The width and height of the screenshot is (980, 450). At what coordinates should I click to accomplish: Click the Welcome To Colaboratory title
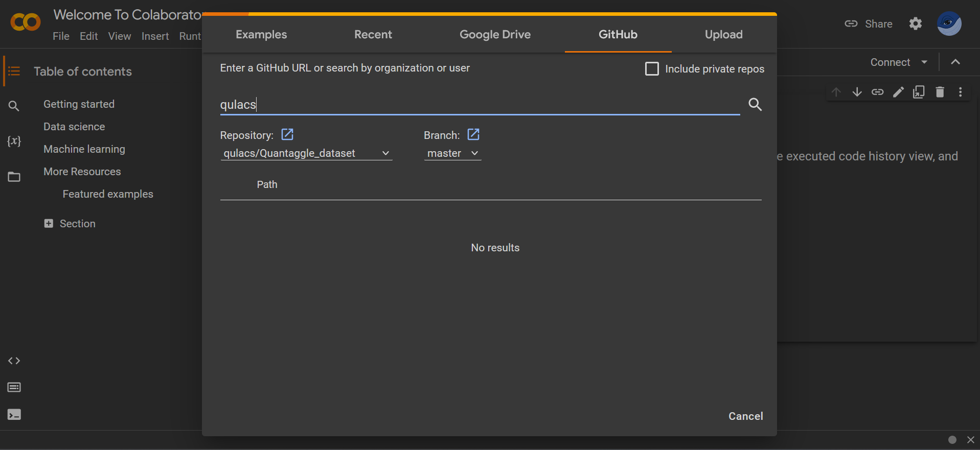click(127, 14)
